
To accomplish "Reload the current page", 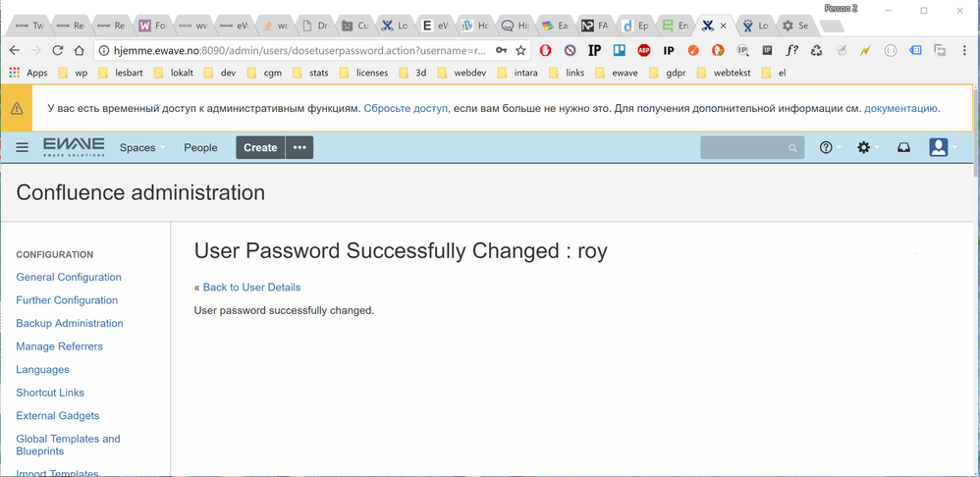I will [58, 51].
